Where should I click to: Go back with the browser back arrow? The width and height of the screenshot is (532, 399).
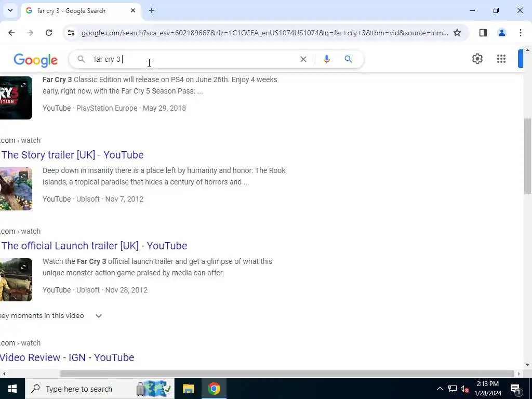[x=11, y=33]
